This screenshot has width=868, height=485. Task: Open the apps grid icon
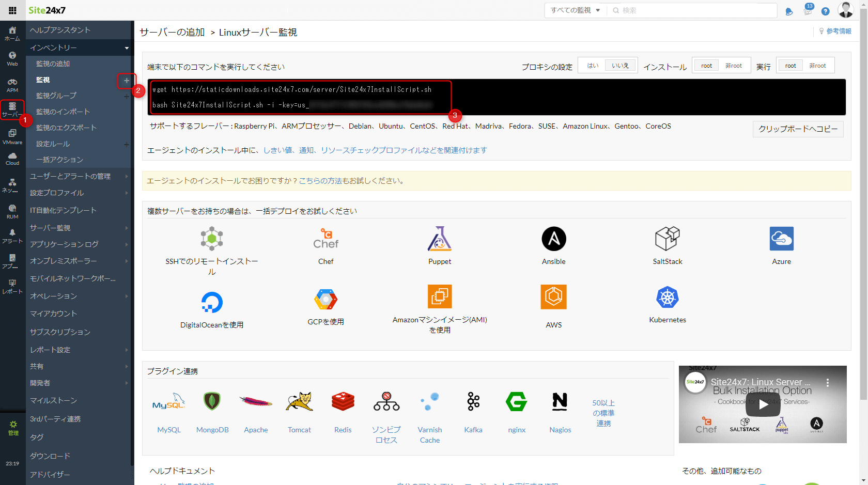[12, 10]
